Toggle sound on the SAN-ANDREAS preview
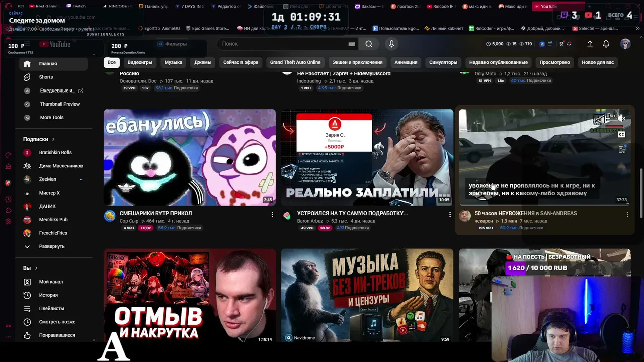 [x=622, y=119]
